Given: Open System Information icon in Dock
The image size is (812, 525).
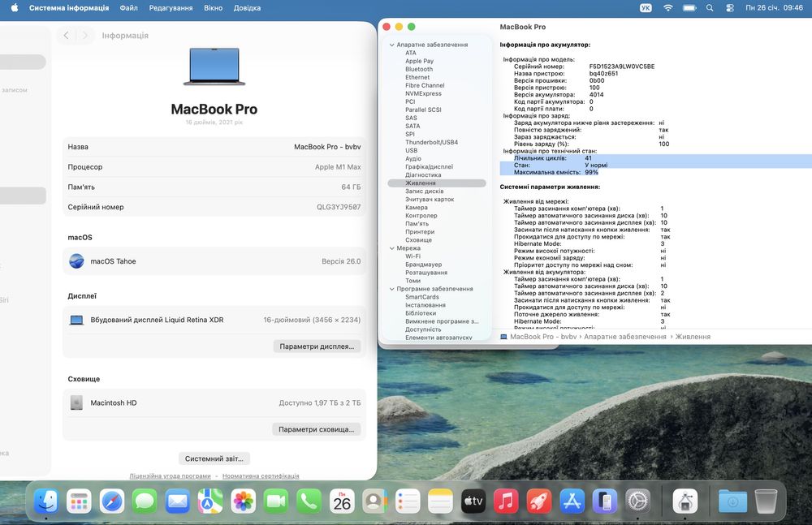Looking at the screenshot, I should [685, 501].
